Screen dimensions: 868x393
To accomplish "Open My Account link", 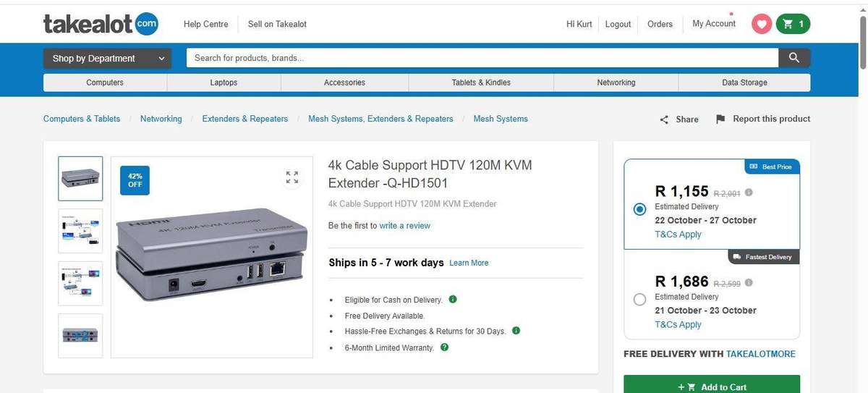I will [714, 23].
